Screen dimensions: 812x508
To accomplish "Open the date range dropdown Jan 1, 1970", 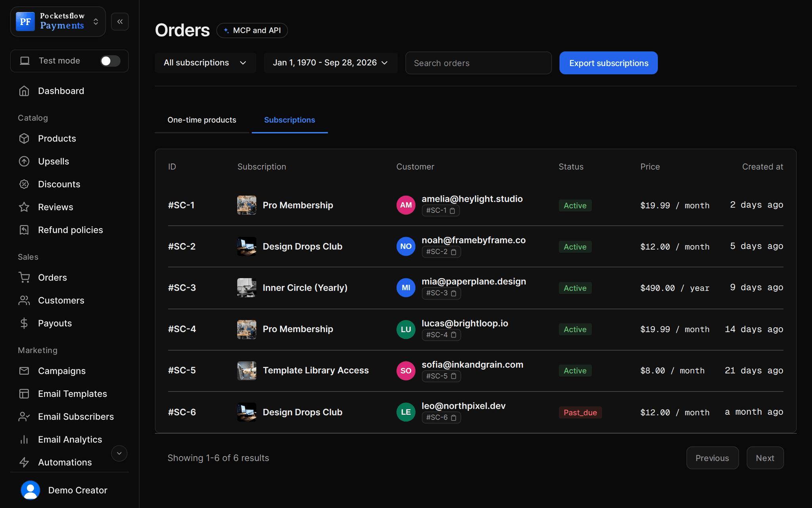I will [x=330, y=63].
